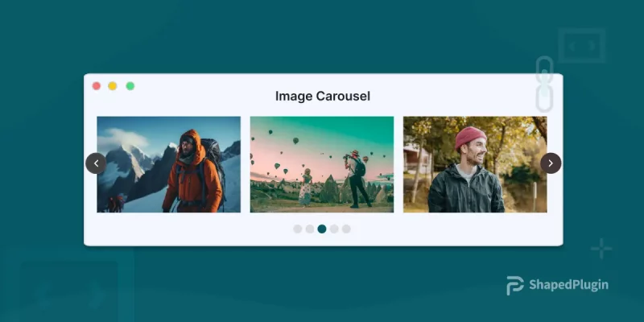Click the ShapedPlugin logo icon
This screenshot has width=644, height=322.
[515, 285]
